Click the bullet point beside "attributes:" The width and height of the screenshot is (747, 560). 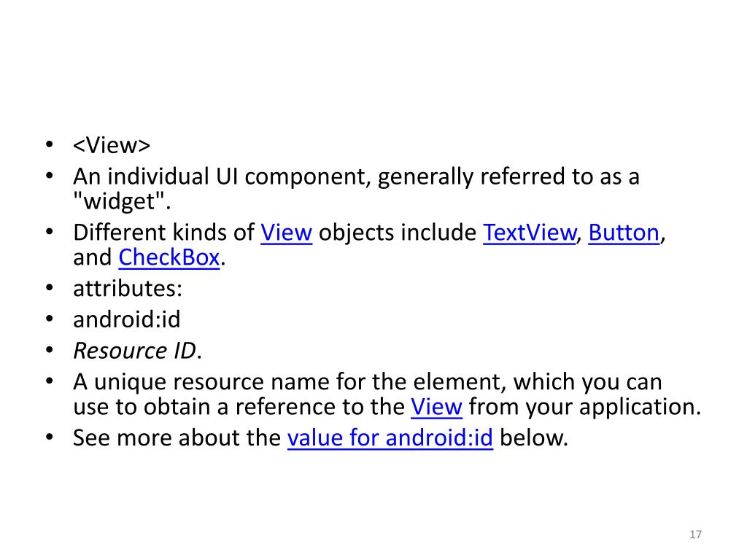pyautogui.click(x=47, y=289)
